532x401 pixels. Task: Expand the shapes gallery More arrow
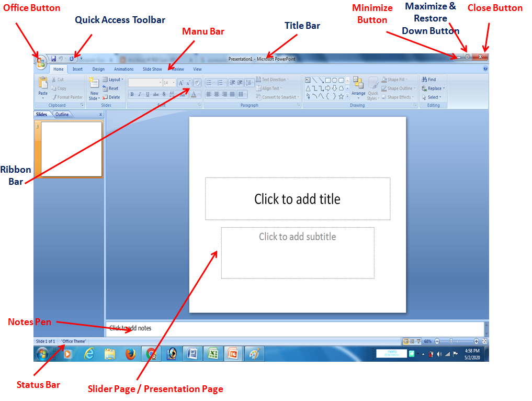347,97
